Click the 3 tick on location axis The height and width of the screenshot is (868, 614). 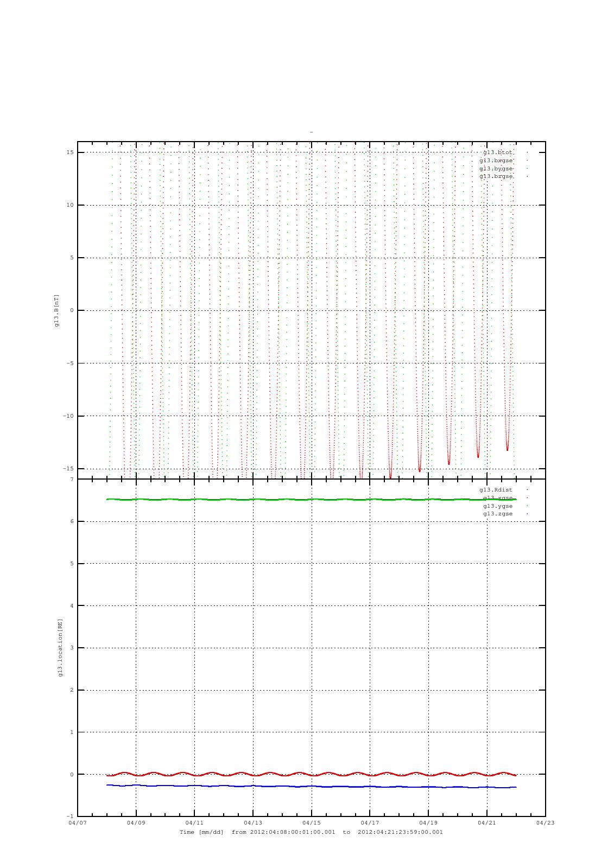tap(71, 648)
